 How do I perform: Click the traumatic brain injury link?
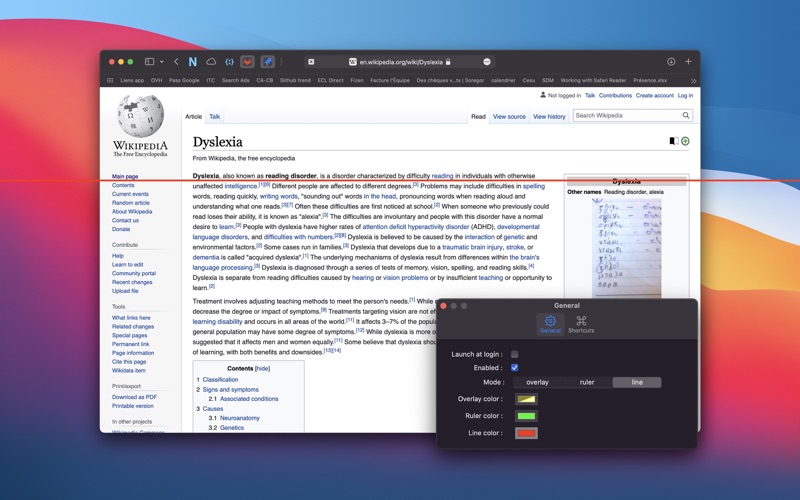[472, 247]
